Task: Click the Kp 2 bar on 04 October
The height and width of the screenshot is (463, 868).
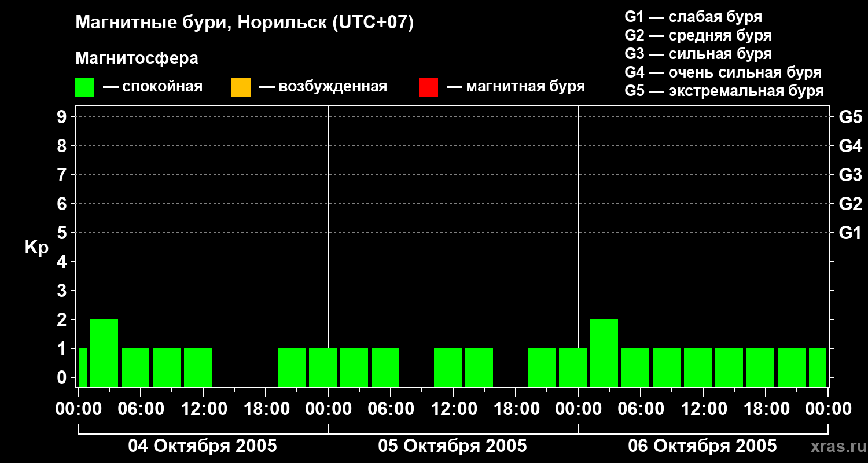Action: 104,352
